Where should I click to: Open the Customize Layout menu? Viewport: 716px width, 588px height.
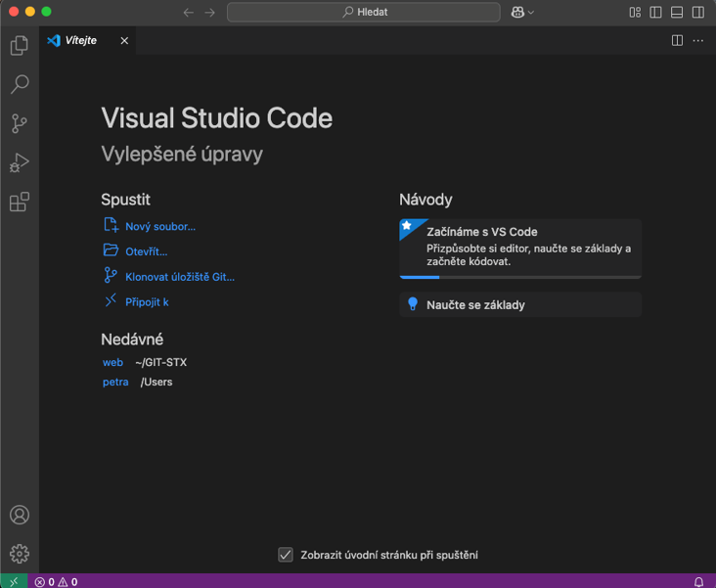pos(635,13)
